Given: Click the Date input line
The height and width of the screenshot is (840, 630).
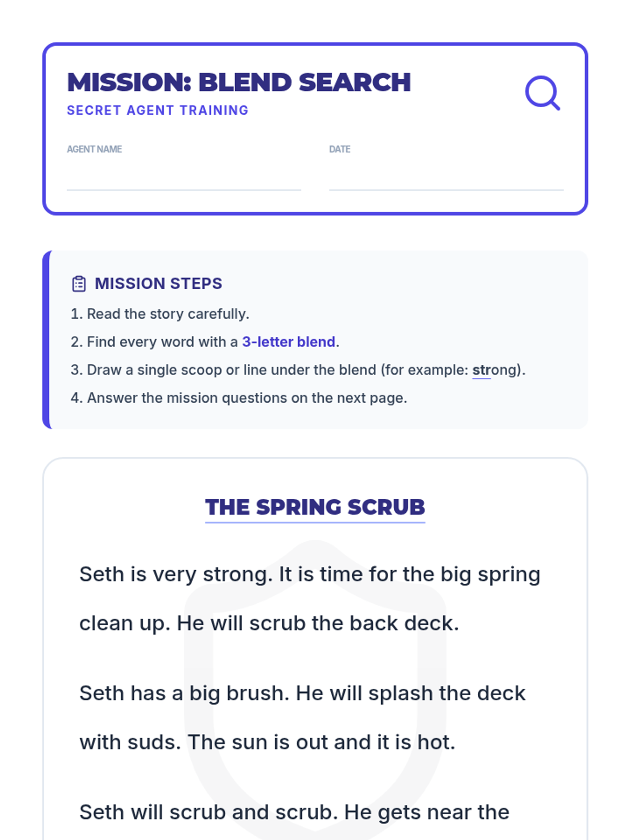Looking at the screenshot, I should [x=446, y=178].
